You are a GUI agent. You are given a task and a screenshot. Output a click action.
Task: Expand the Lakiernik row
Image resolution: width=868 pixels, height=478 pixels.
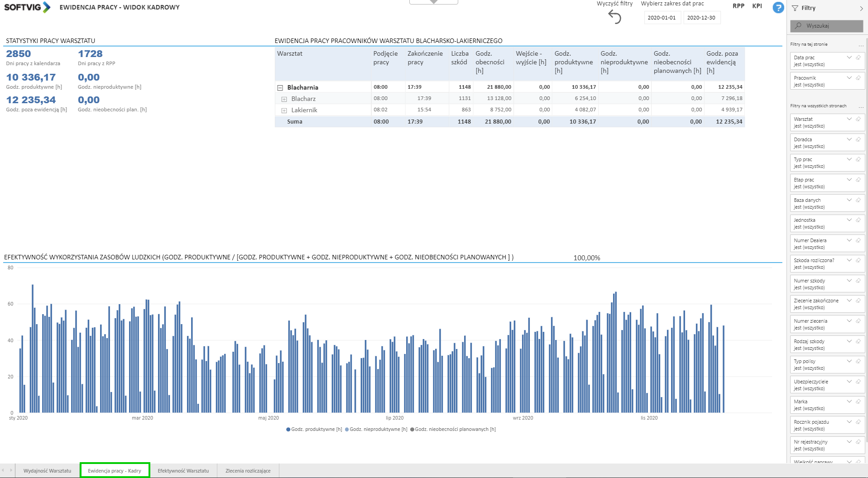[x=284, y=110]
